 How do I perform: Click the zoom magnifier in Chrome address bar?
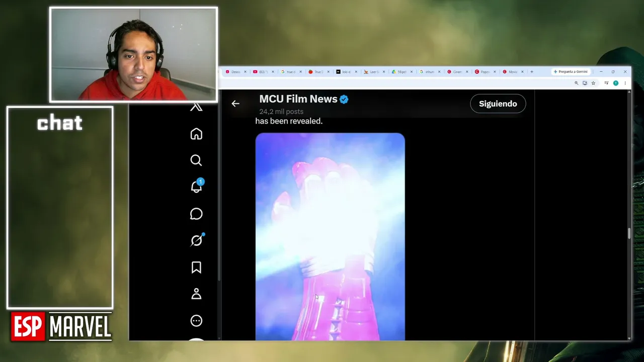click(x=576, y=83)
